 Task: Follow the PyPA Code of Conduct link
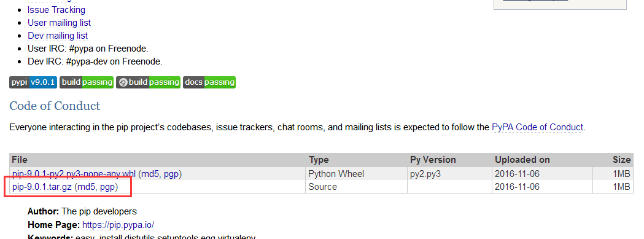pyautogui.click(x=537, y=127)
